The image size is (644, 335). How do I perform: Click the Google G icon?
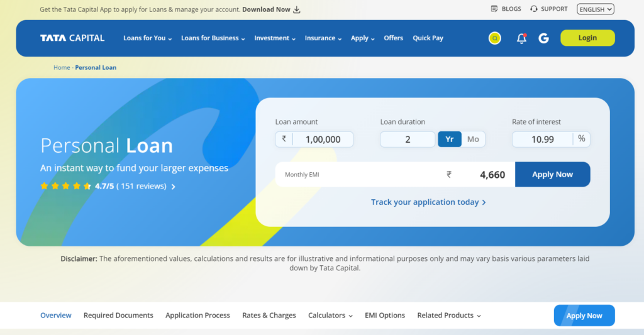tap(544, 38)
